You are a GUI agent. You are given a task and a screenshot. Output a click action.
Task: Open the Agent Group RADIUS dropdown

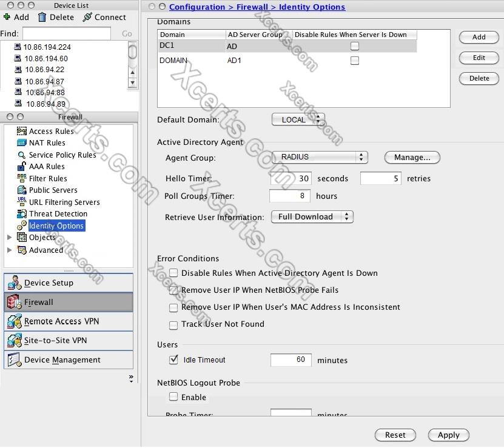click(320, 158)
